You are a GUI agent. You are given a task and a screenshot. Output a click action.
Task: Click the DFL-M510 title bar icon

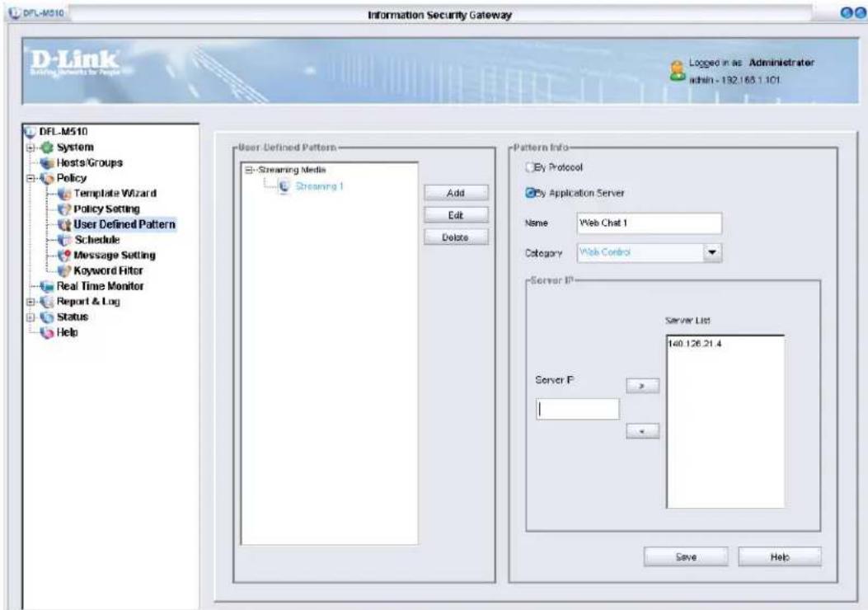pos(14,12)
